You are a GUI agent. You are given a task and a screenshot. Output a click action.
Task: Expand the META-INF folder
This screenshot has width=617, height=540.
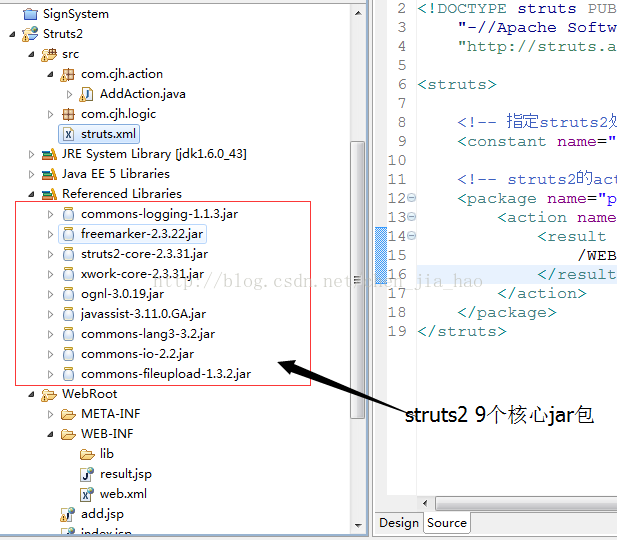click(x=50, y=414)
